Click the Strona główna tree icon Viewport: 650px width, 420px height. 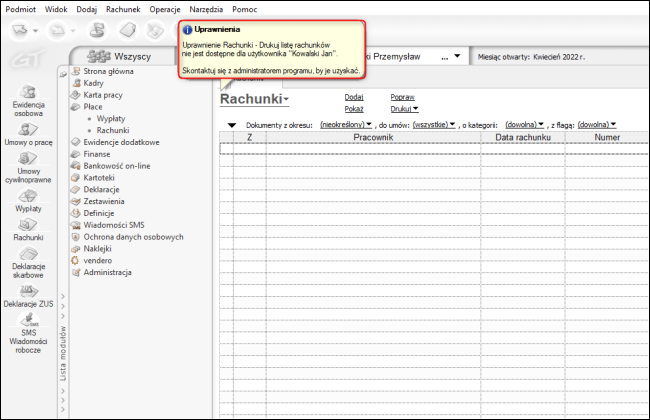click(75, 71)
